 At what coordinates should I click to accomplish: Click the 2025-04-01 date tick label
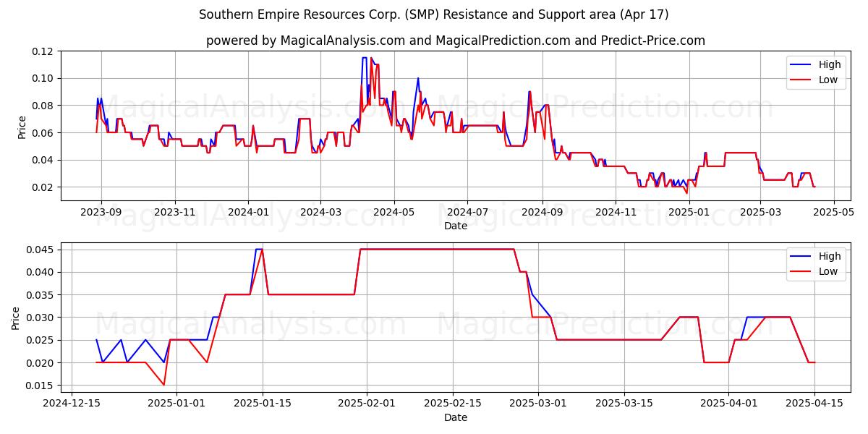[728, 404]
